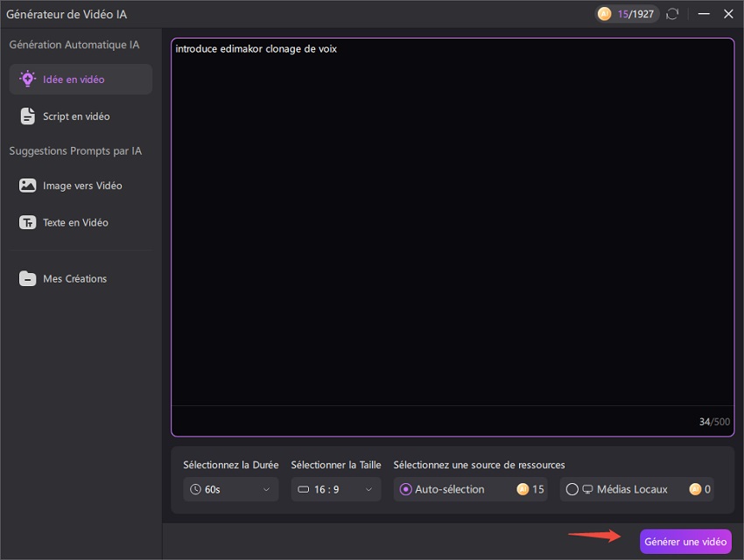
Task: Expand the size list with the chevron arrow
Action: point(368,489)
